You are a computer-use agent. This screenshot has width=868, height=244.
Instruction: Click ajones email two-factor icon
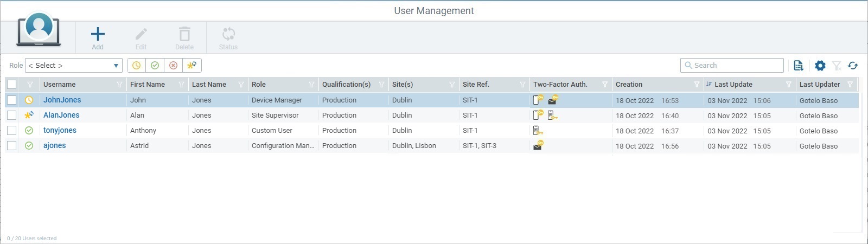(538, 145)
